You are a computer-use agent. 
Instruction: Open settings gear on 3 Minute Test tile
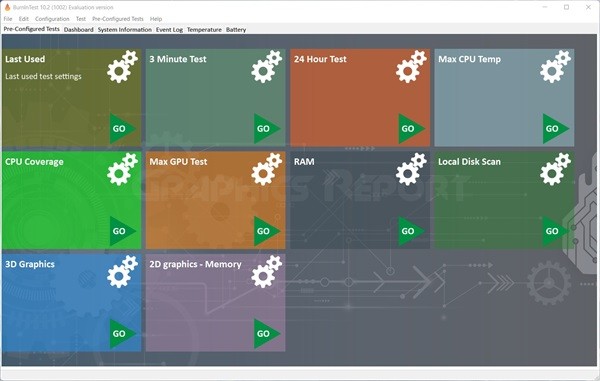[x=267, y=67]
